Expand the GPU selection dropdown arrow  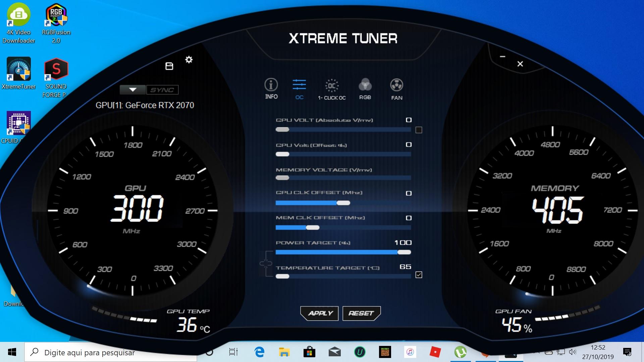click(x=133, y=90)
